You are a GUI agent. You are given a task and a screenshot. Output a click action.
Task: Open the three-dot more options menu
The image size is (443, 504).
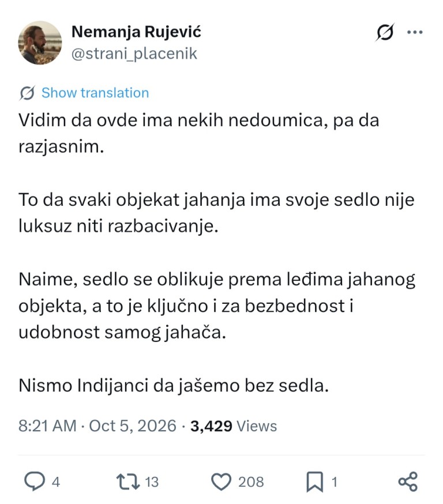coord(415,32)
